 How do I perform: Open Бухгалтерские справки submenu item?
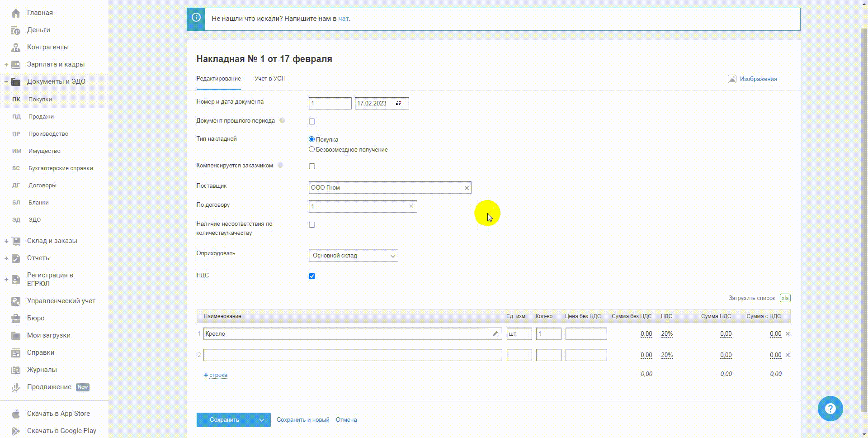tap(61, 168)
